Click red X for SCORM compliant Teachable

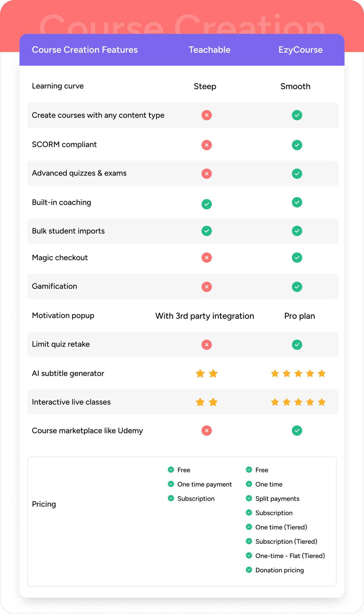(x=207, y=145)
